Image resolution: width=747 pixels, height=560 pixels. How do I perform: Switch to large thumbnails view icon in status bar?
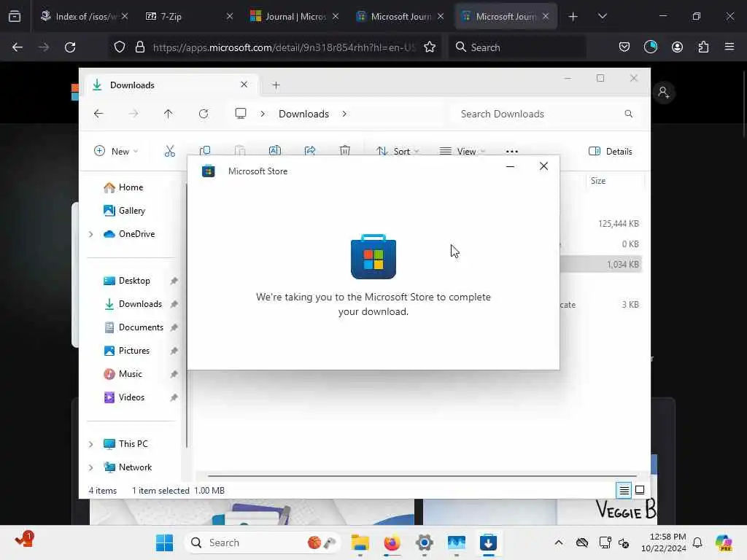coord(640,490)
